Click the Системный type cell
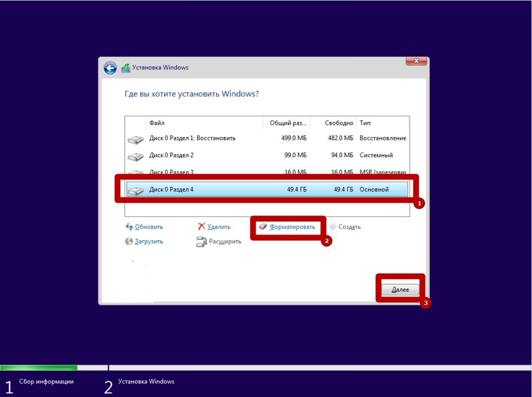The width and height of the screenshot is (532, 397). [377, 155]
